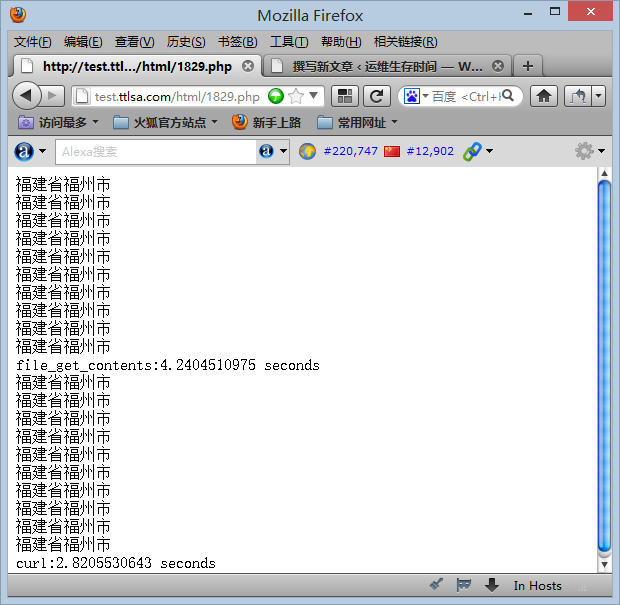Open the 编辑(E) menu
Viewport: 620px width, 605px height.
tap(83, 42)
